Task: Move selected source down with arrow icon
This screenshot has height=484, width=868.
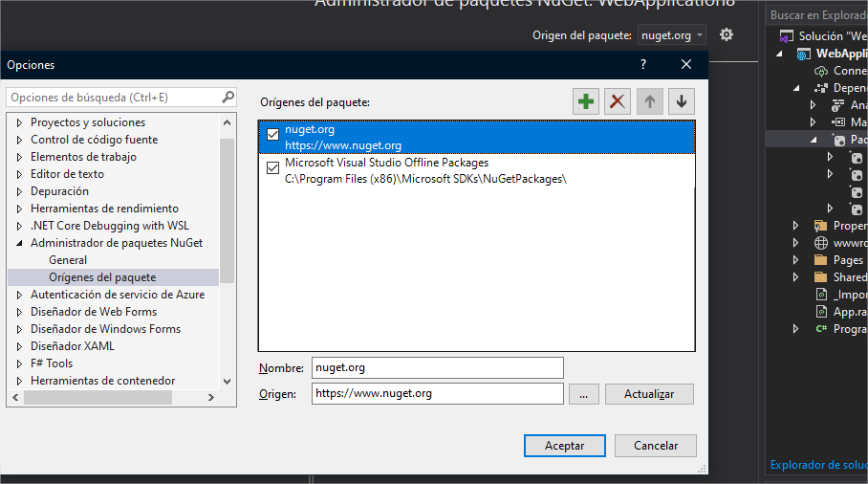Action: 681,101
